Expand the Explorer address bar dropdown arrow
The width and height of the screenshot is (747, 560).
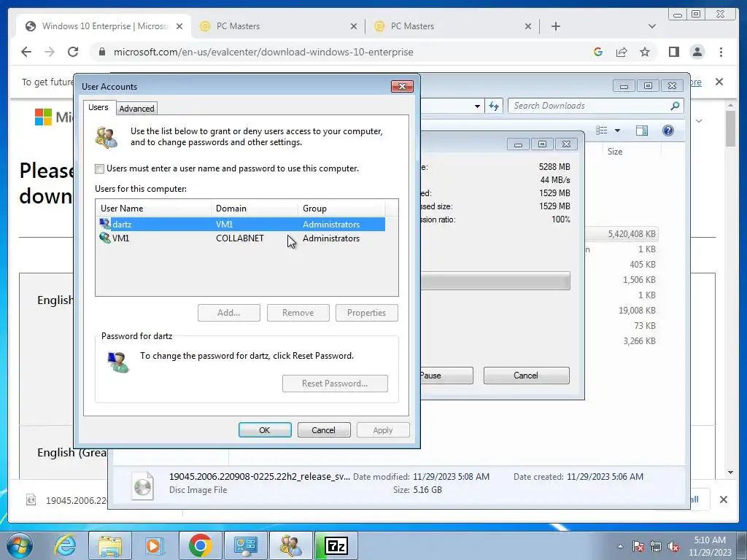click(x=477, y=106)
